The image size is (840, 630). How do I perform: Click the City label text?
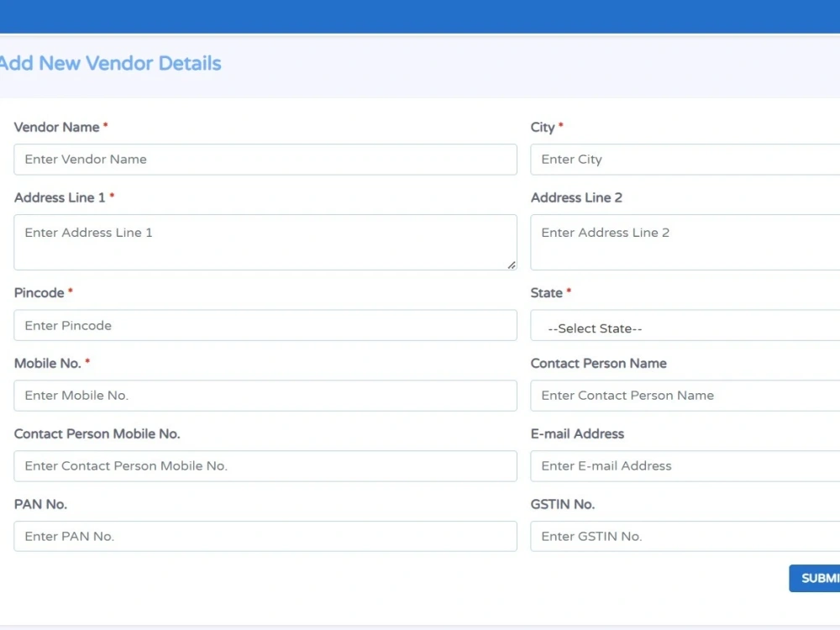click(543, 128)
